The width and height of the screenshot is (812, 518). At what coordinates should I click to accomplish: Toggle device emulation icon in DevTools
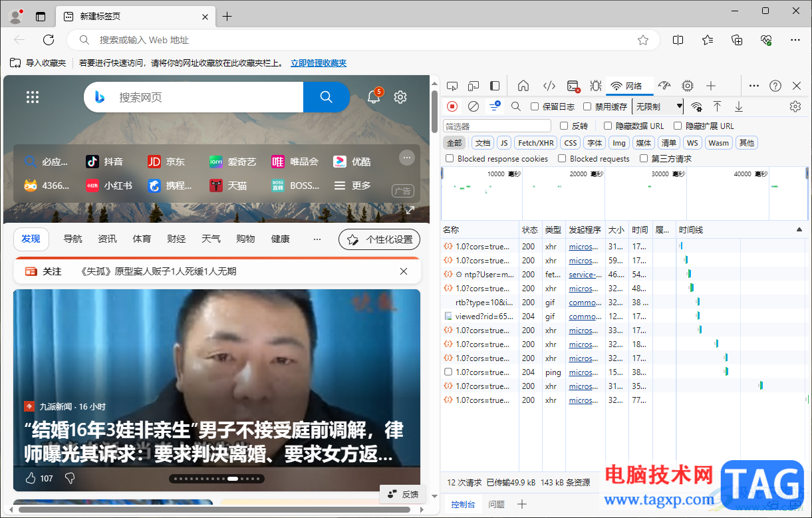point(474,86)
